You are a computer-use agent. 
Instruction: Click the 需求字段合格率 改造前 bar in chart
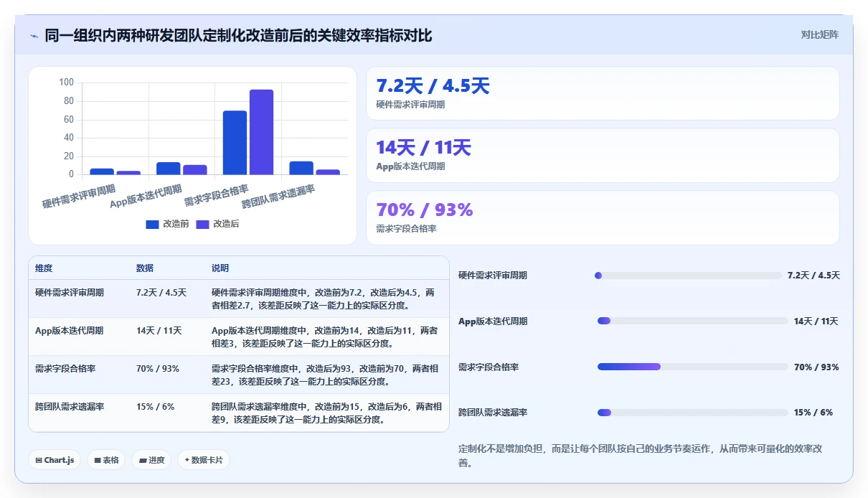click(235, 143)
